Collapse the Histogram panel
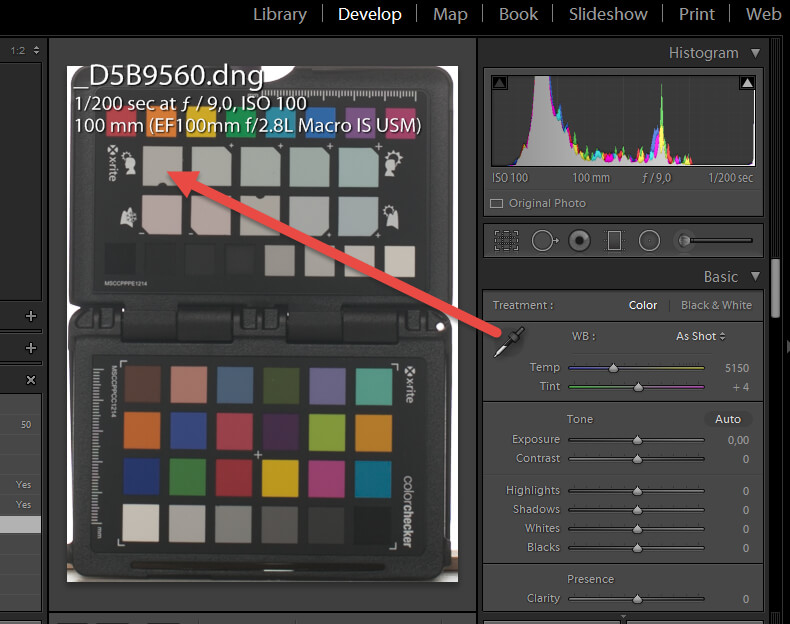 [755, 53]
